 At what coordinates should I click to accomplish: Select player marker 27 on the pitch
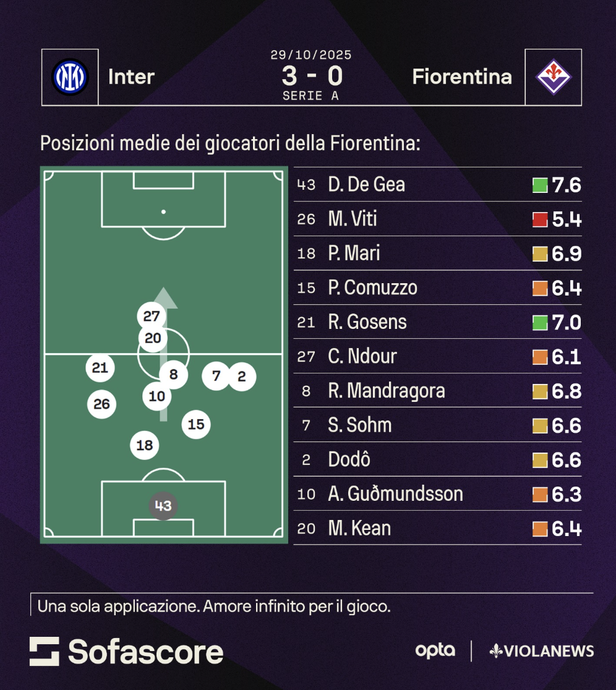[x=152, y=317]
